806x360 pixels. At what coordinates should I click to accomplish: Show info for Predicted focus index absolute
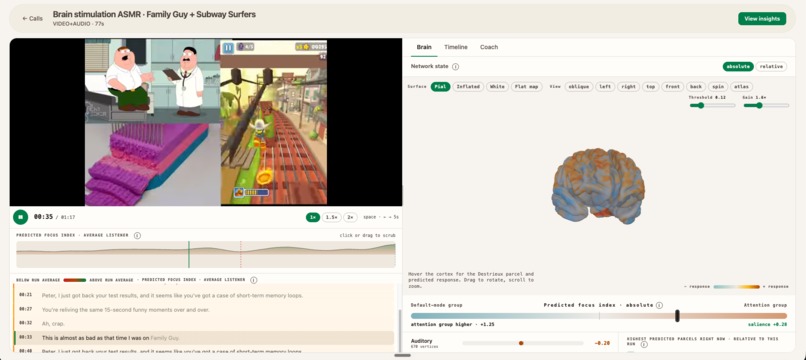(x=660, y=305)
